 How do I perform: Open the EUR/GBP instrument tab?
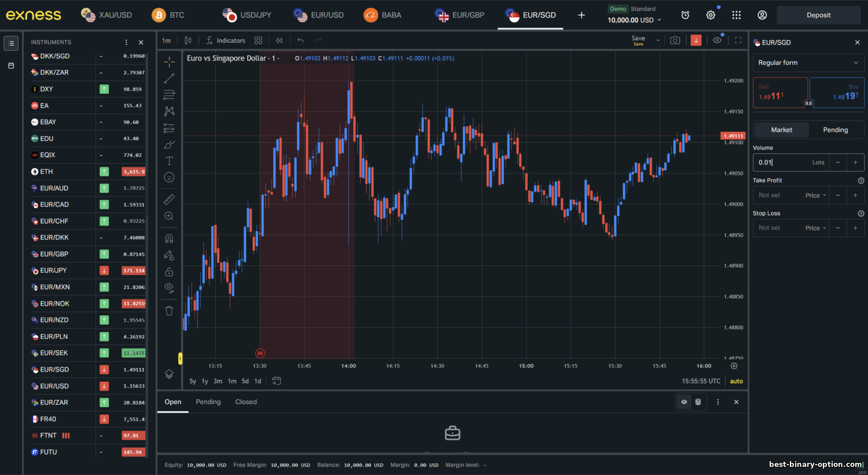click(x=460, y=15)
